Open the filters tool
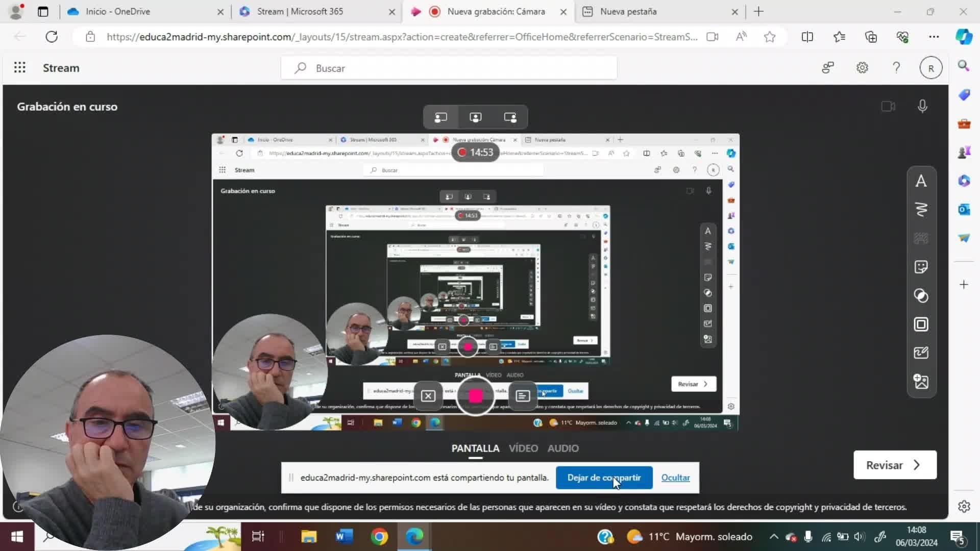Image resolution: width=980 pixels, height=551 pixels. pos(921,296)
